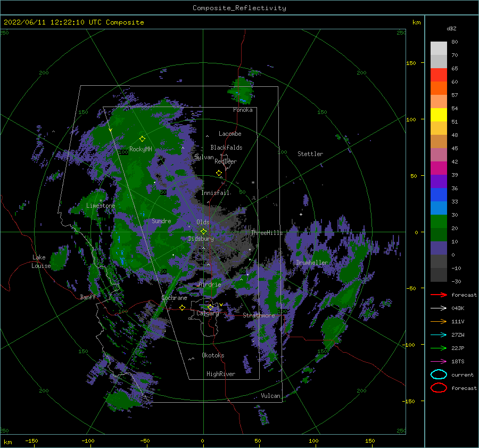Click the yellow marker above Calgary label

point(210,307)
